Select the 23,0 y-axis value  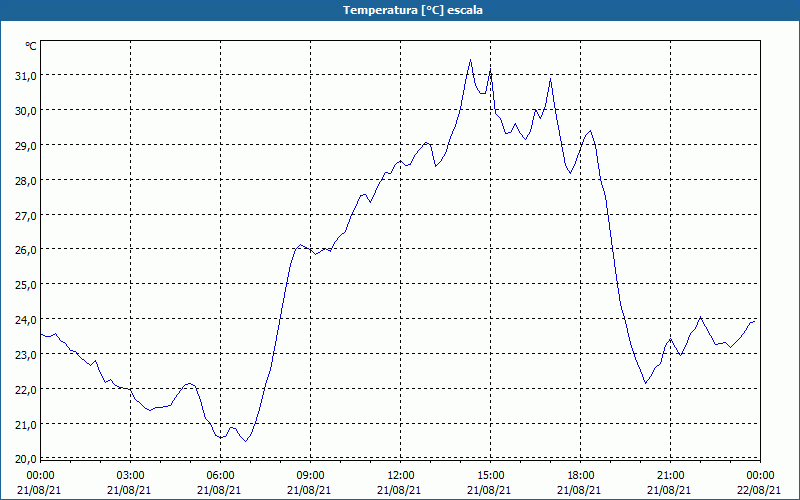[x=26, y=355]
